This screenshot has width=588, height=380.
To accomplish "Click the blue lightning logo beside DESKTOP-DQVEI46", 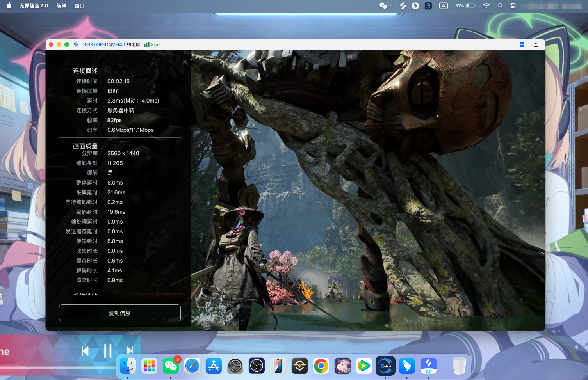I will 76,44.
